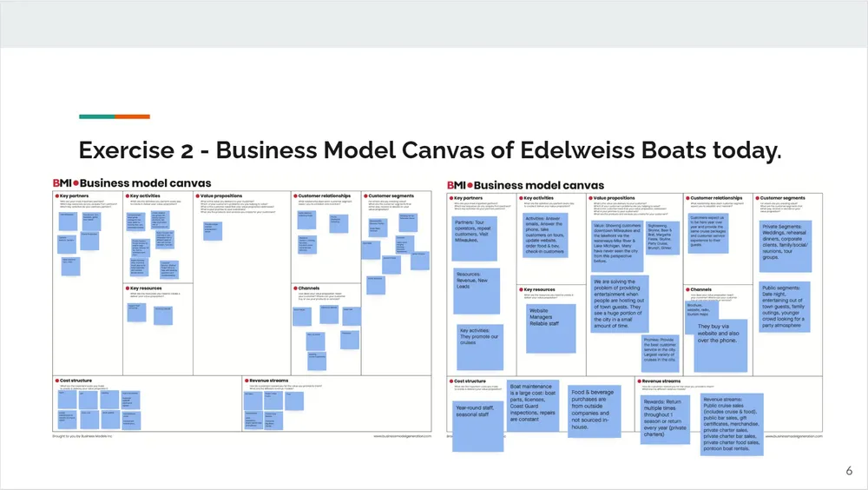Click 'Key resources' header in left canvas
868x490 pixels.
pos(146,288)
